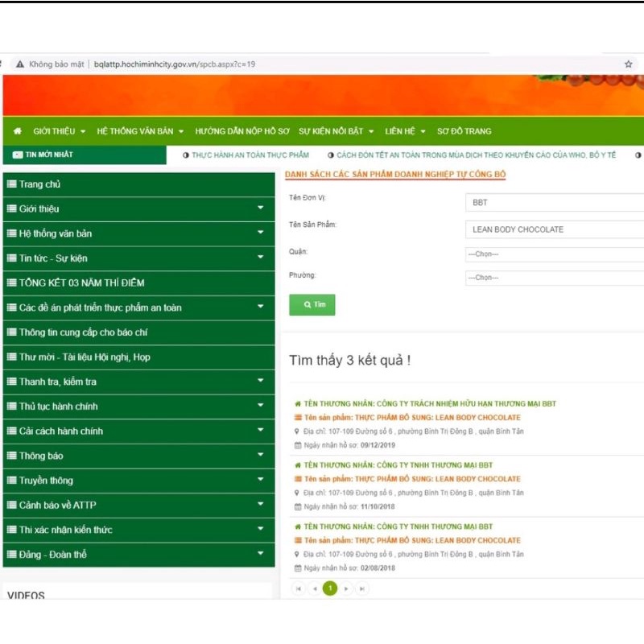Open THỰC HÀNH AN TOÀN THỰC PHẨM news link
The image size is (644, 644).
250,155
